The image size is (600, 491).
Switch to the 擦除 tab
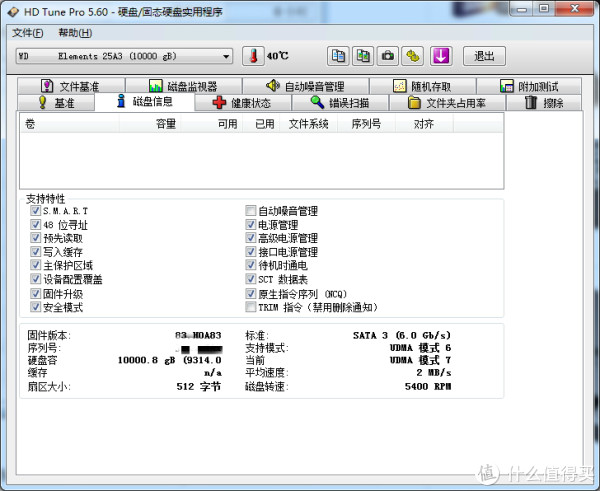[544, 103]
